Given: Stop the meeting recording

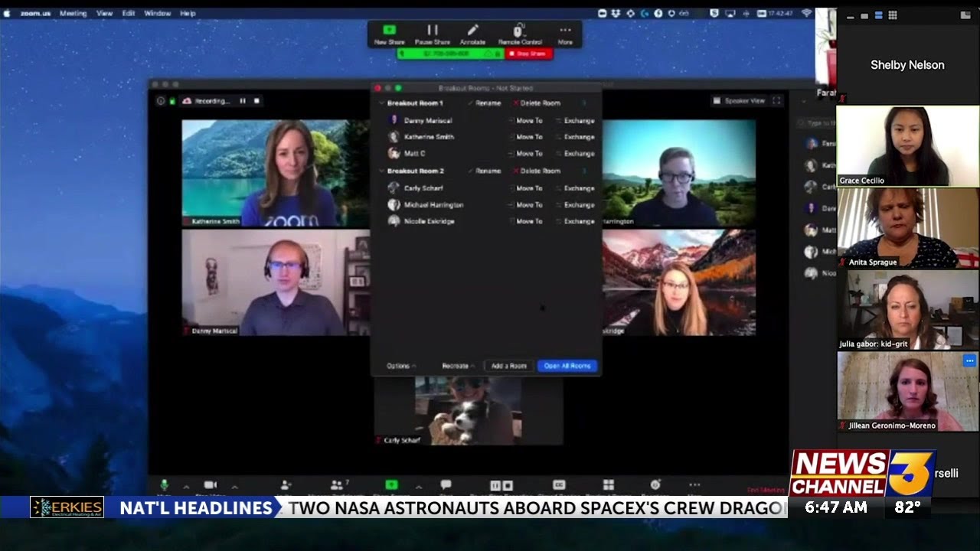Looking at the screenshot, I should 256,100.
